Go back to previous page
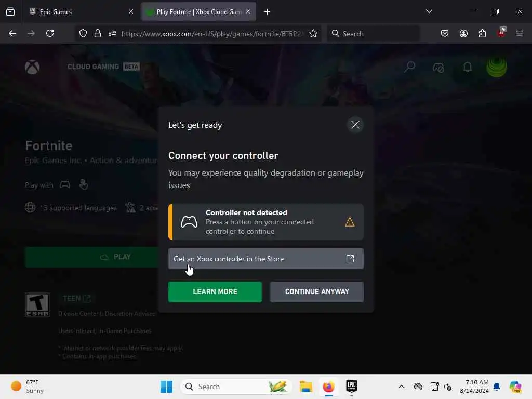 12,34
